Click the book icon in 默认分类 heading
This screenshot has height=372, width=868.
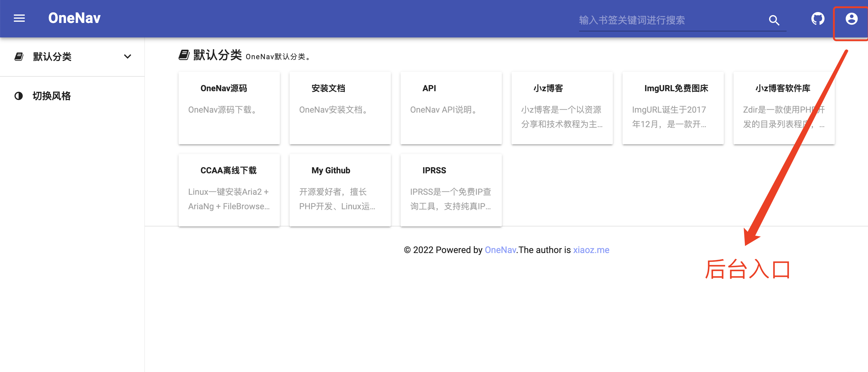point(184,55)
